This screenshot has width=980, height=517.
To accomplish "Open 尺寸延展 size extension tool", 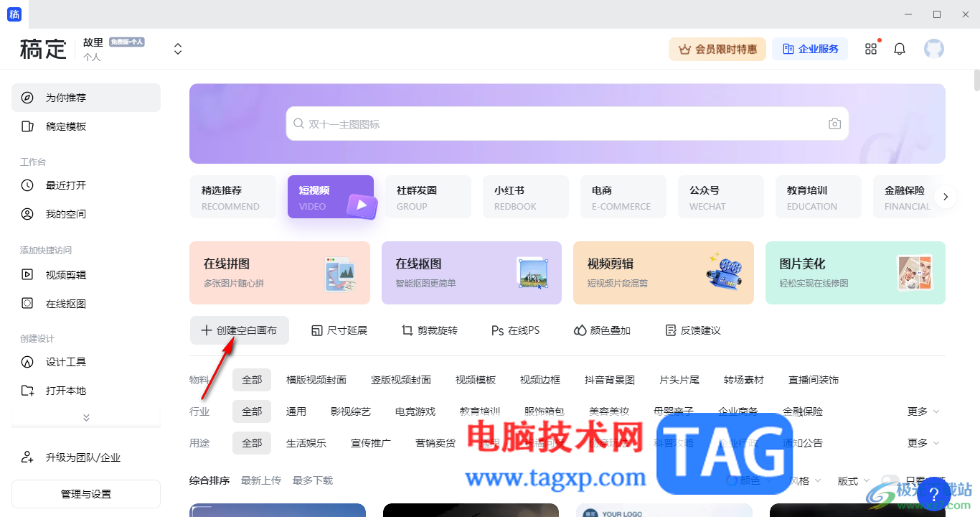I will point(339,330).
